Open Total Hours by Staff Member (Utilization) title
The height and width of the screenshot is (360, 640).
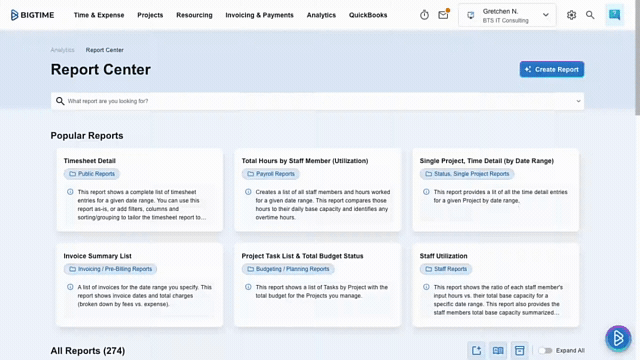click(305, 161)
